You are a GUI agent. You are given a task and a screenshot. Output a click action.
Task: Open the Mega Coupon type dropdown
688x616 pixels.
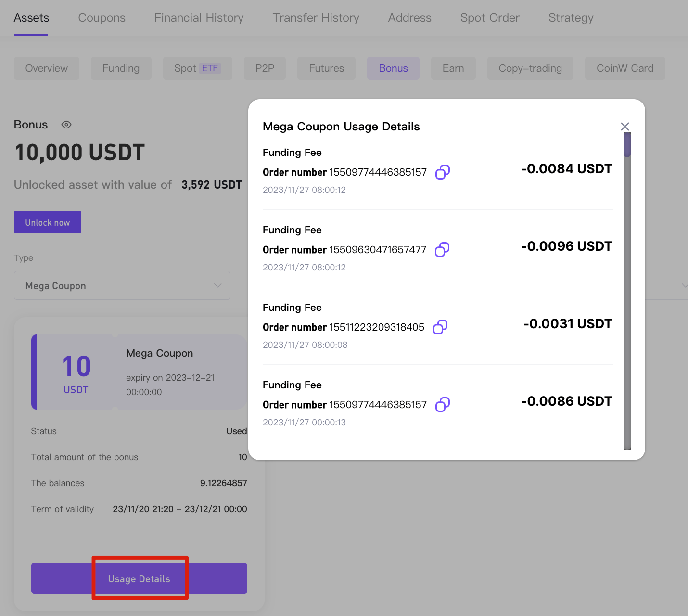coord(122,285)
